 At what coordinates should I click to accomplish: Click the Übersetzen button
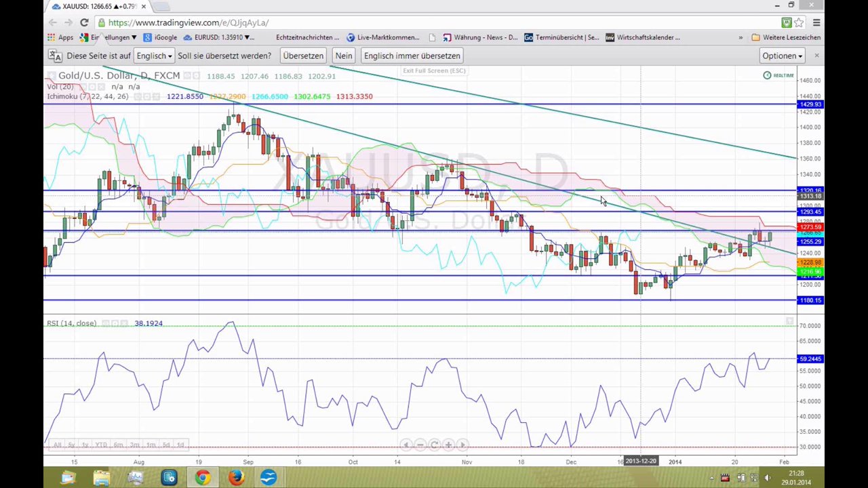[x=303, y=56]
